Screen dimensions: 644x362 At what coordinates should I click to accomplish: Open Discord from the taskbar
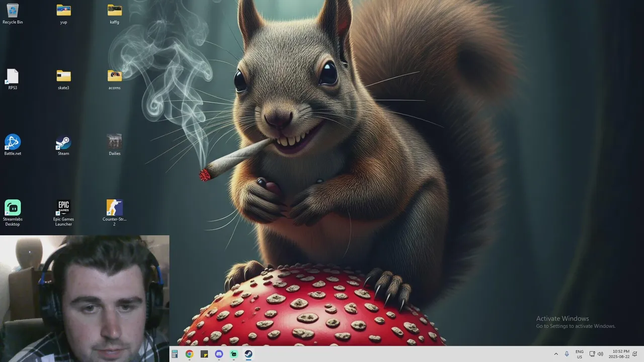[x=219, y=354]
